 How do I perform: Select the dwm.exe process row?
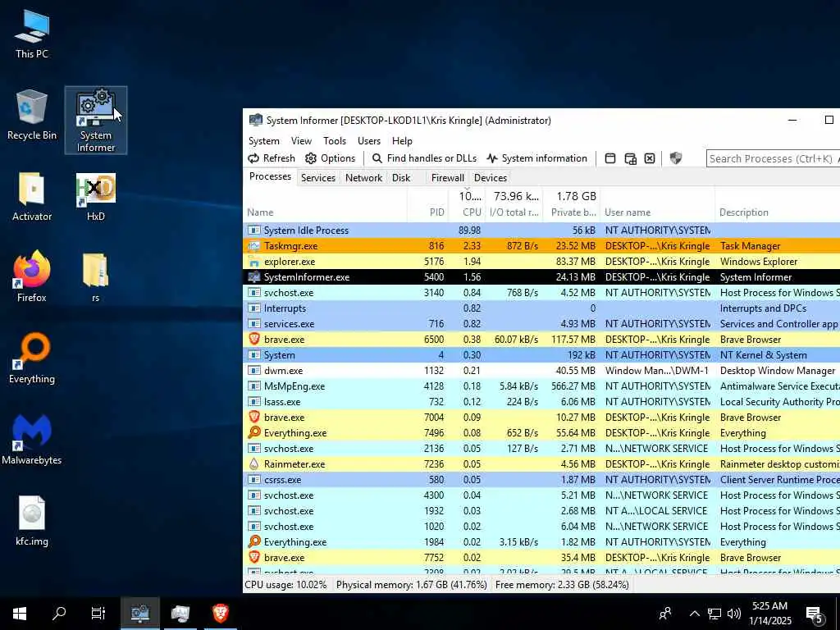tap(541, 370)
